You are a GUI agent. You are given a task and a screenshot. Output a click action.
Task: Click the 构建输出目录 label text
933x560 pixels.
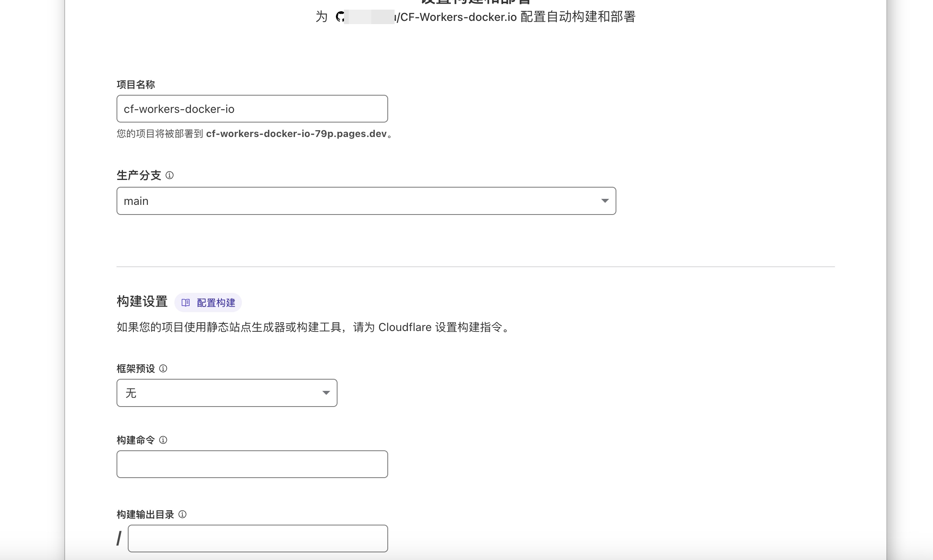(145, 515)
